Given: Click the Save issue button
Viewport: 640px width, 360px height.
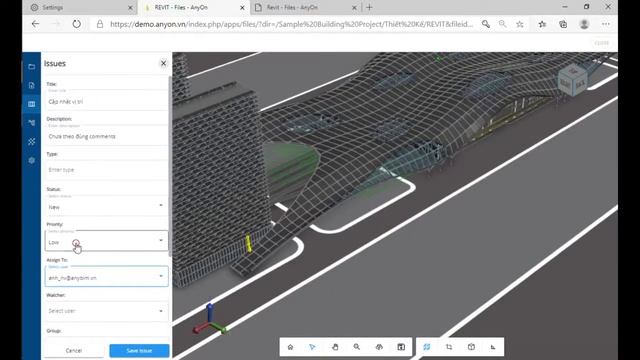Looking at the screenshot, I should (139, 351).
